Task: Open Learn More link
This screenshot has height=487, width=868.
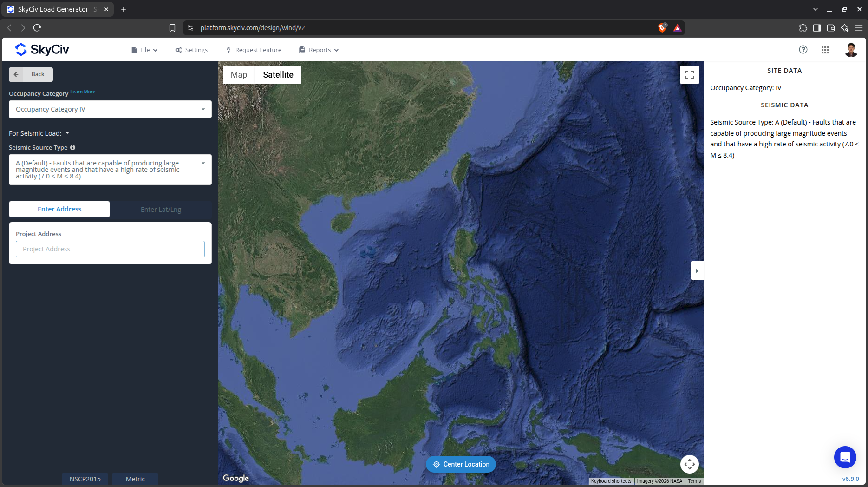Action: point(83,92)
